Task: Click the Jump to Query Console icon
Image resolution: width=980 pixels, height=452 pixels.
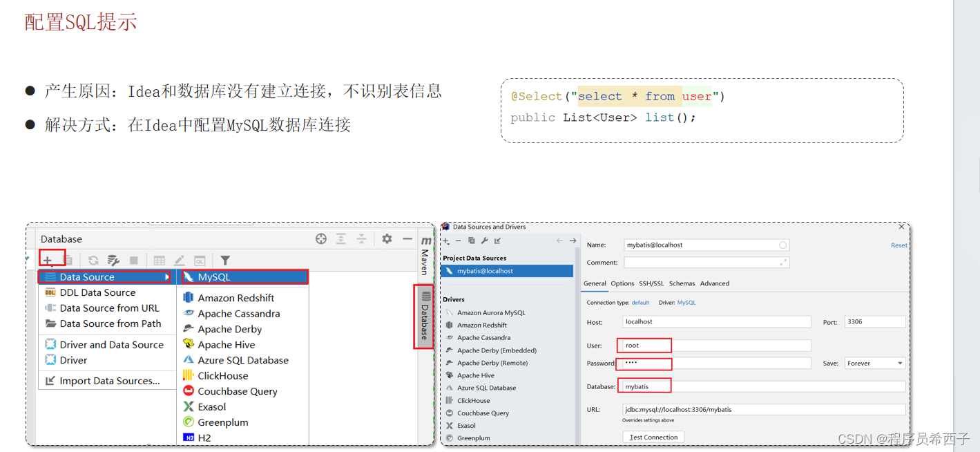Action: click(199, 260)
